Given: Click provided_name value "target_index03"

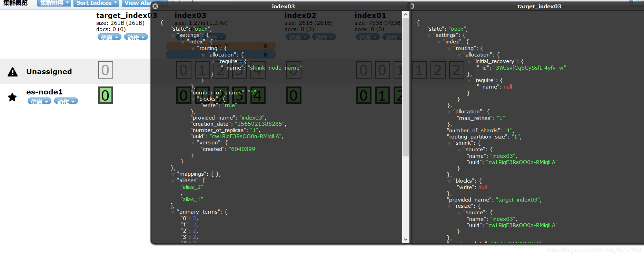Looking at the screenshot, I should pos(518,200).
